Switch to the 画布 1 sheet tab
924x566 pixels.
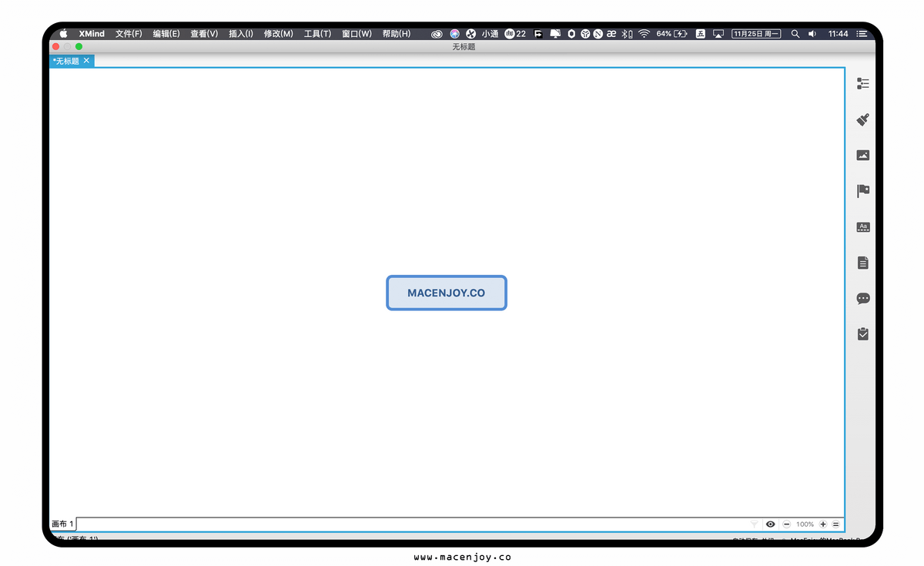[x=63, y=524]
